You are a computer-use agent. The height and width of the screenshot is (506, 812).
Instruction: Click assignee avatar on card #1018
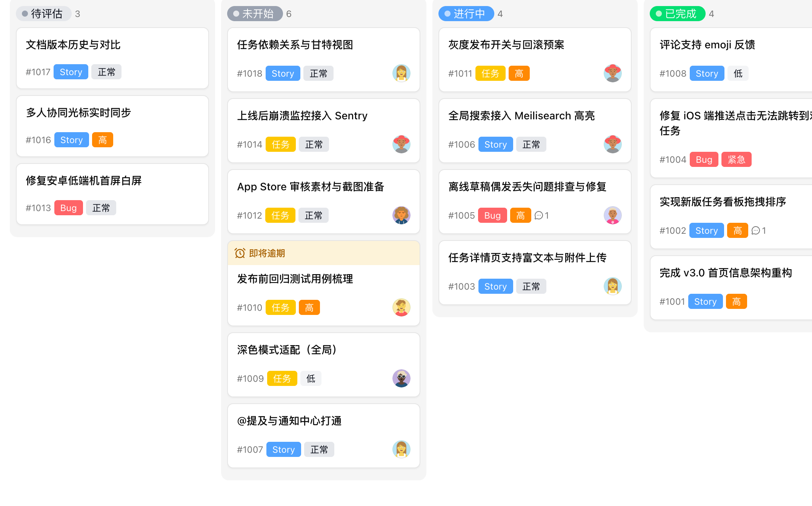[x=401, y=73]
